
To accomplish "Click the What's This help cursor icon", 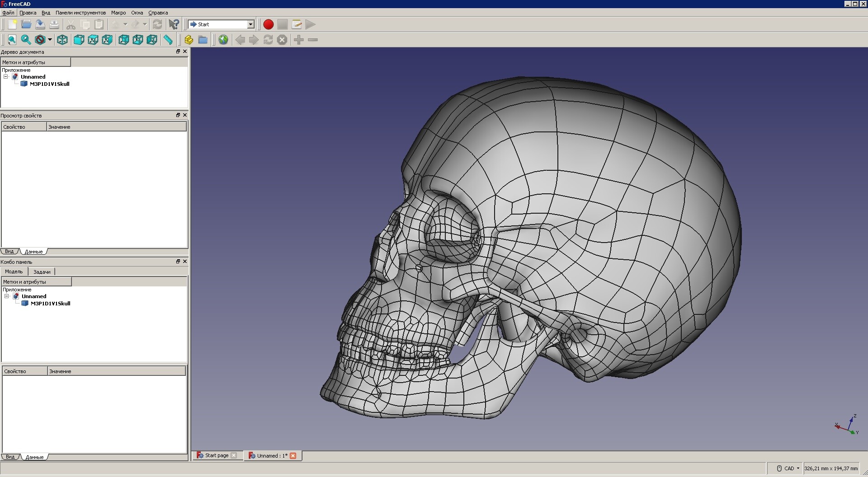I will tap(174, 24).
